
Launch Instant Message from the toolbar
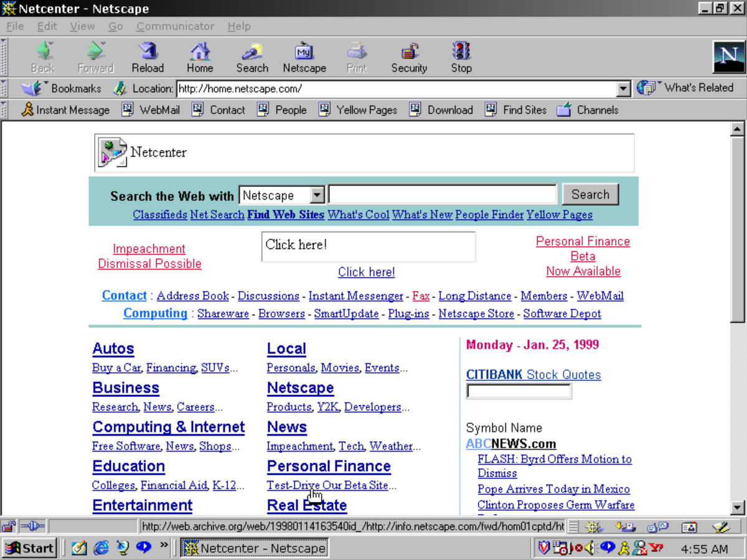65,110
